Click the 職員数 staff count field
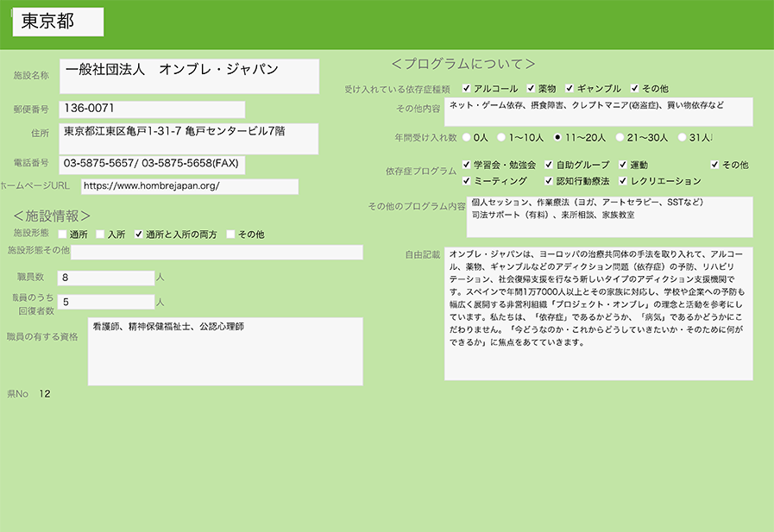774x532 pixels. (x=105, y=278)
